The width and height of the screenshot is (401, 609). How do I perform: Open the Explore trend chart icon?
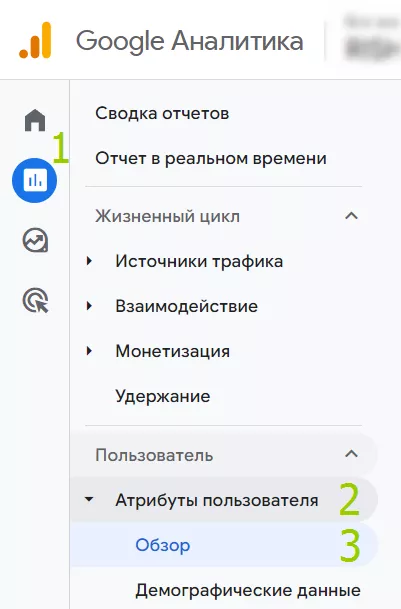pyautogui.click(x=35, y=240)
